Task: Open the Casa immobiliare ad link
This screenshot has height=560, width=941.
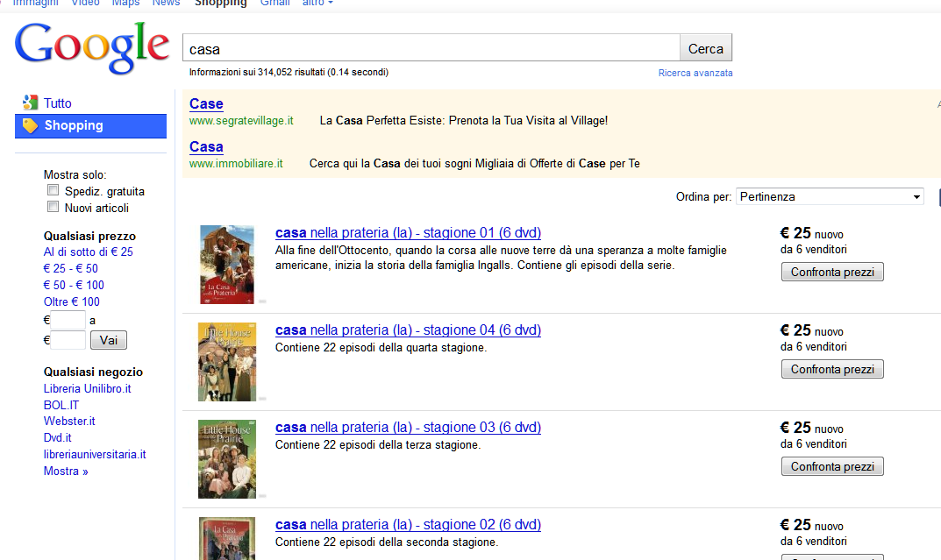Action: 206,147
